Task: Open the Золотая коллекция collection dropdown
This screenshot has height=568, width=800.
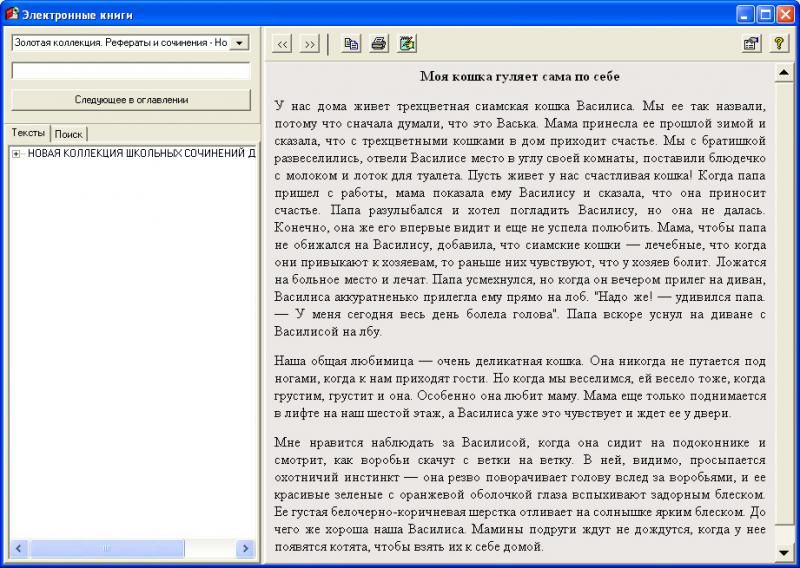Action: coord(239,43)
